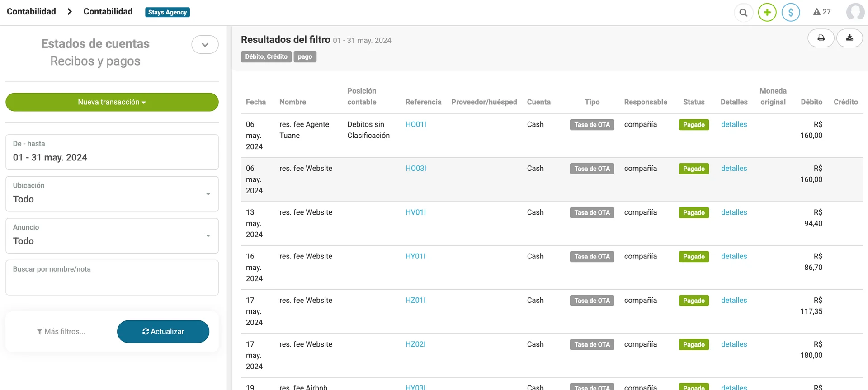
Task: Expand the Estados de cuentas chevron
Action: (x=205, y=45)
